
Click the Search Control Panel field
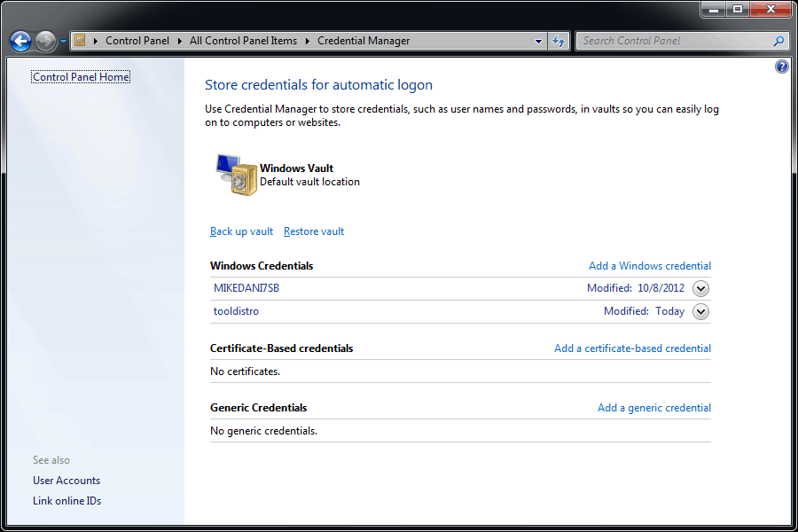coord(682,41)
